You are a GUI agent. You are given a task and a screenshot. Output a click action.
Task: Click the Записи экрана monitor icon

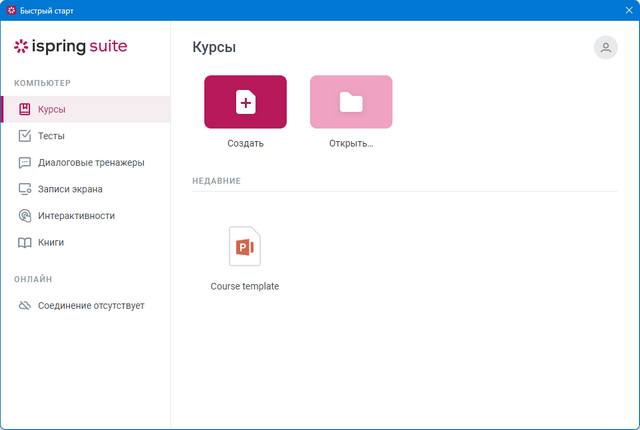(25, 189)
